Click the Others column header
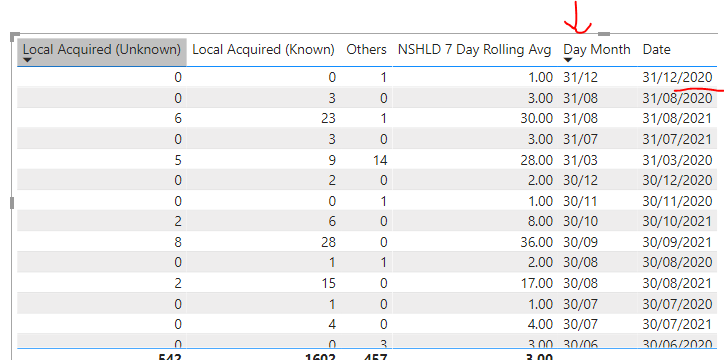724x360 pixels. click(x=367, y=50)
